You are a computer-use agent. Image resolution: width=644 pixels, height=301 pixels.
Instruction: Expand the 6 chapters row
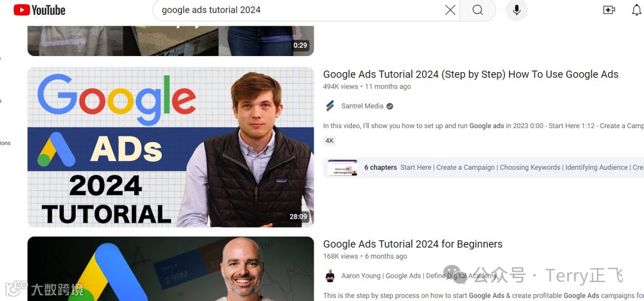click(x=484, y=167)
